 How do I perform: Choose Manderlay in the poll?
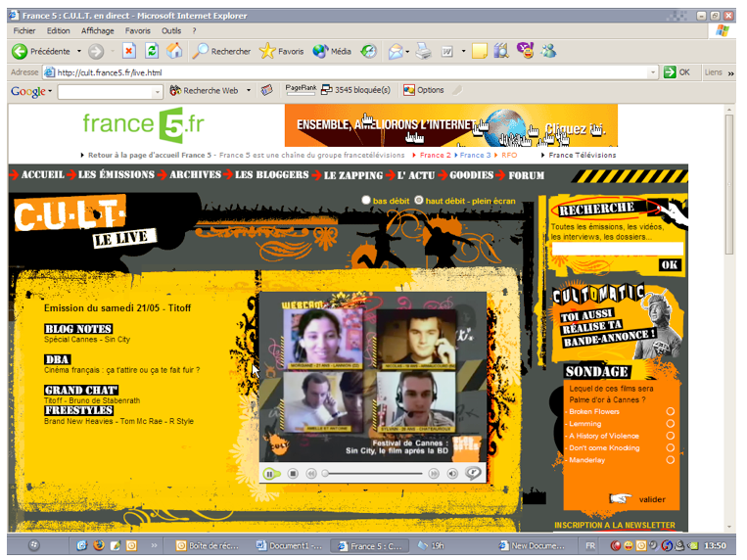pyautogui.click(x=671, y=460)
